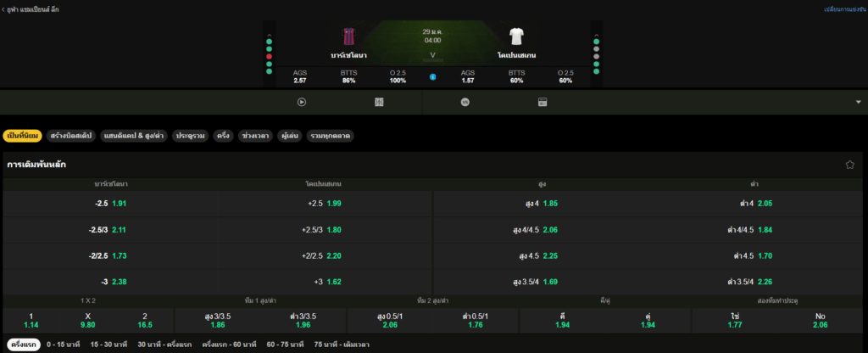Pick 1X2 draw X at 9.80
This screenshot has width=868, height=353.
(x=89, y=321)
